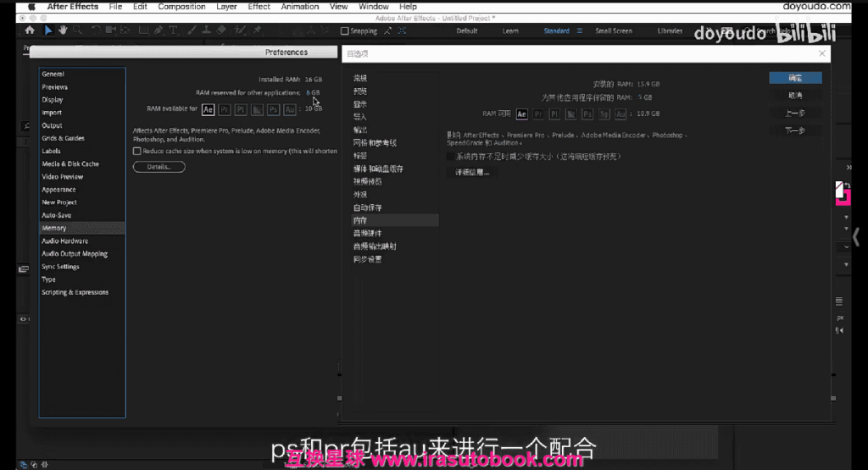Viewport: 868px width, 470px height.
Task: Open the Effect menu
Action: (x=259, y=7)
